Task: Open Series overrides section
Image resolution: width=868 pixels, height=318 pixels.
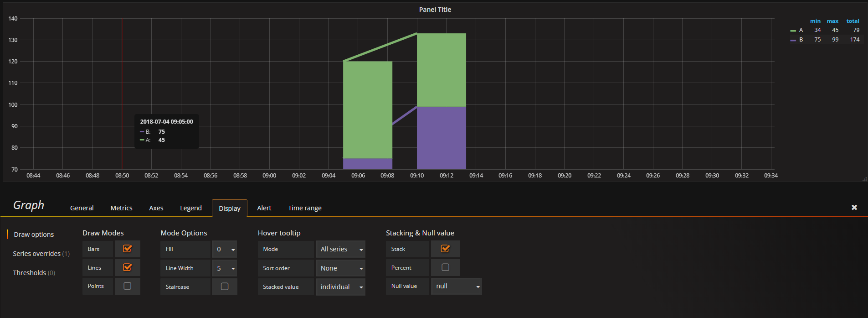Action: click(41, 254)
